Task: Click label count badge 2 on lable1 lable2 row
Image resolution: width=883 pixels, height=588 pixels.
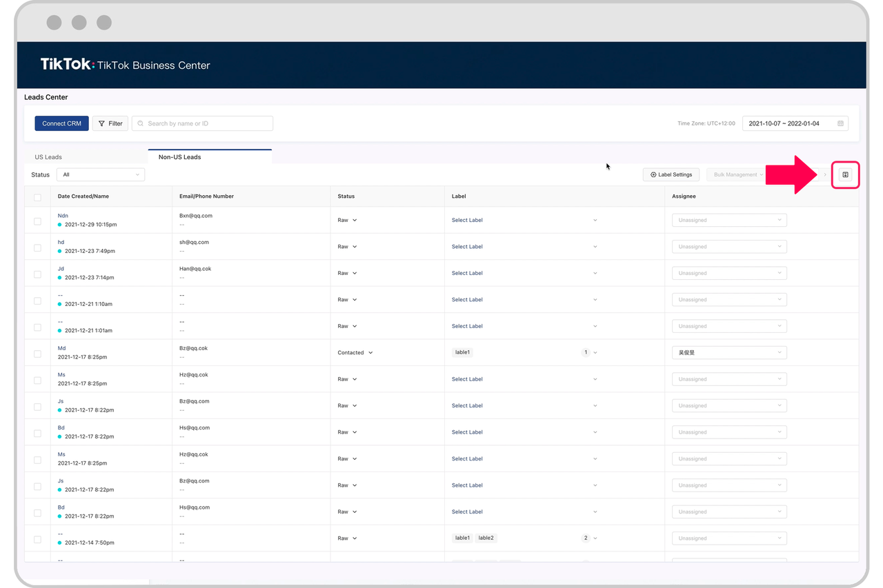Action: tap(586, 538)
